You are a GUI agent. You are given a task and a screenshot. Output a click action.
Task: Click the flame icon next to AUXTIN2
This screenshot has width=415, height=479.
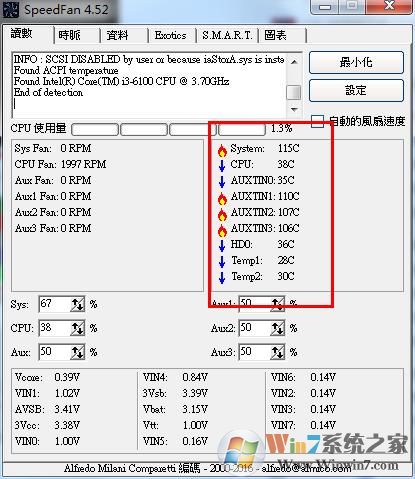pos(222,215)
